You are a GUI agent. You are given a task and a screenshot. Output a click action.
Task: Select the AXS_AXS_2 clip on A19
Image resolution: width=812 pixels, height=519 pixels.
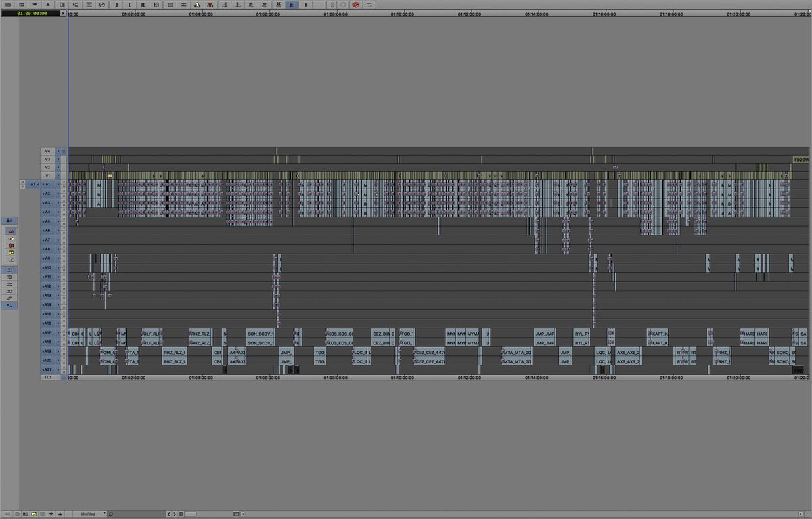[629, 352]
